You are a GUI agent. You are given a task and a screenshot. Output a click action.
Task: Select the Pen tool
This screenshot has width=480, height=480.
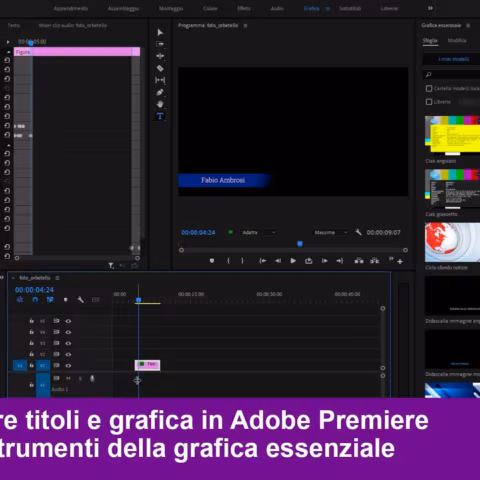tap(160, 92)
